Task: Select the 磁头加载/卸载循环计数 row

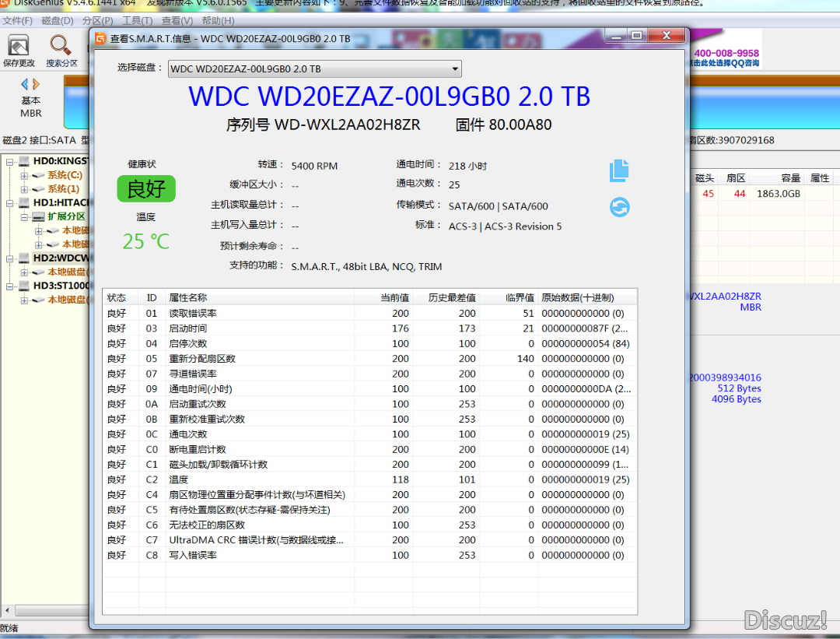Action: [369, 464]
